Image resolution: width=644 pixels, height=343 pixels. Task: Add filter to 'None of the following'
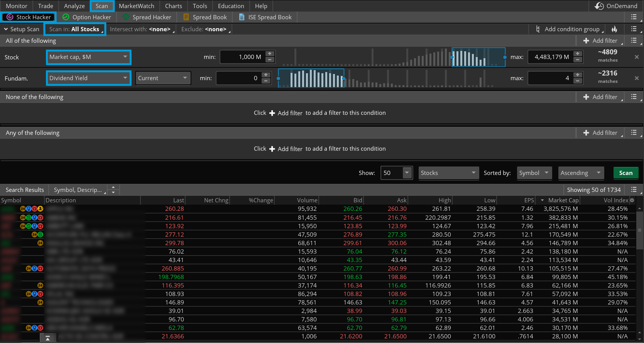click(x=600, y=97)
